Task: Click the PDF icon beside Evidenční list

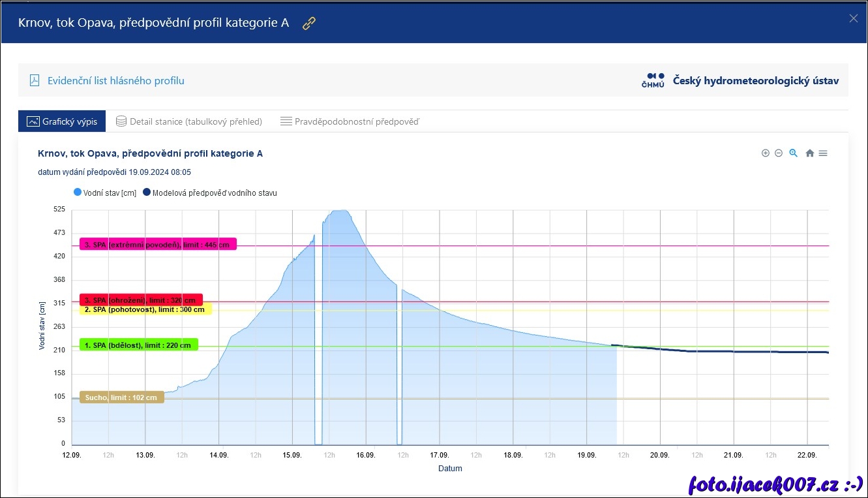Action: [x=35, y=81]
